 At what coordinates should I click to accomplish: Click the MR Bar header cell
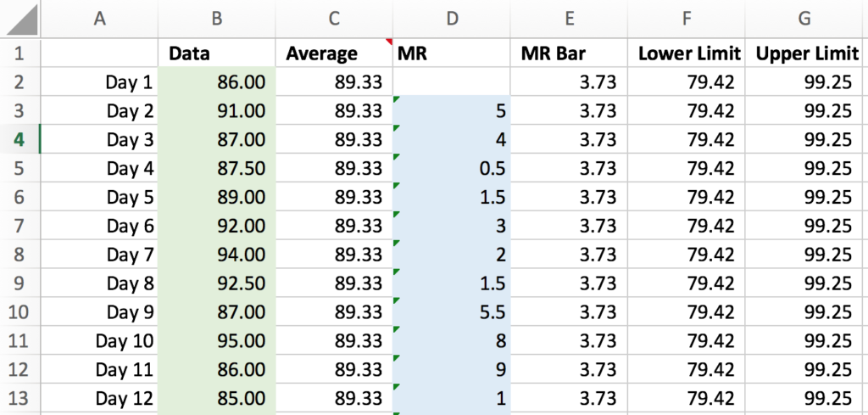[569, 53]
